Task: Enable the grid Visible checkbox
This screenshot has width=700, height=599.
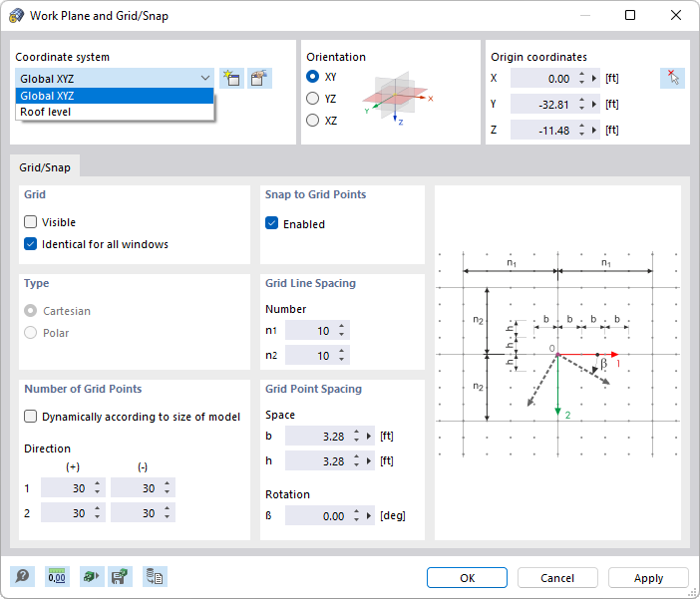Action: coord(31,222)
